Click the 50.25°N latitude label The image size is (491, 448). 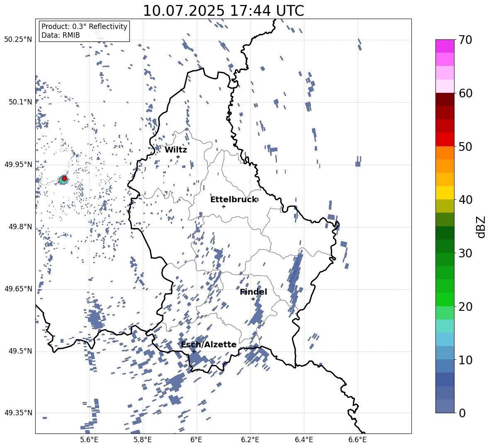tap(18, 40)
